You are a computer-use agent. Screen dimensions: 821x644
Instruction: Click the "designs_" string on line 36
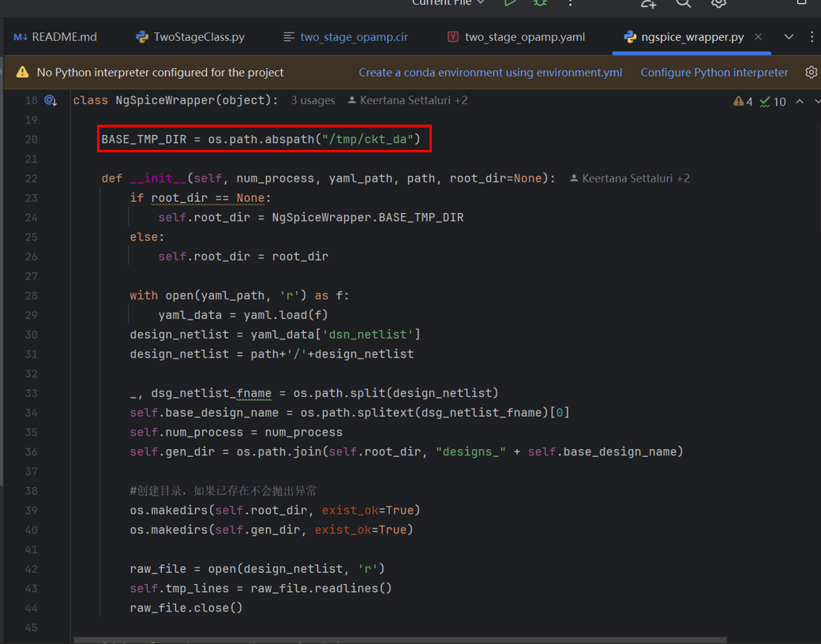470,452
